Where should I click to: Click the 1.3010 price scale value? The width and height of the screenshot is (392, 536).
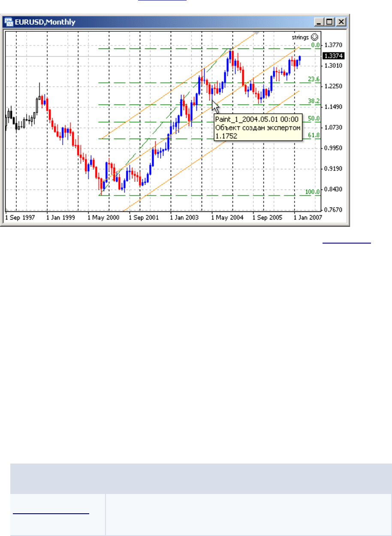(x=334, y=65)
